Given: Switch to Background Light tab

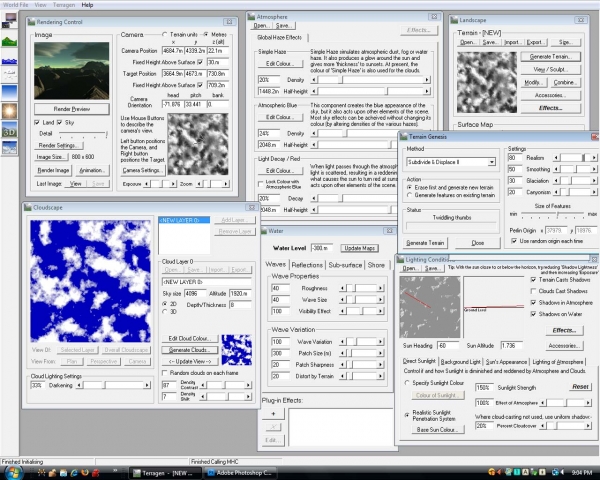Looking at the screenshot, I should click(461, 362).
